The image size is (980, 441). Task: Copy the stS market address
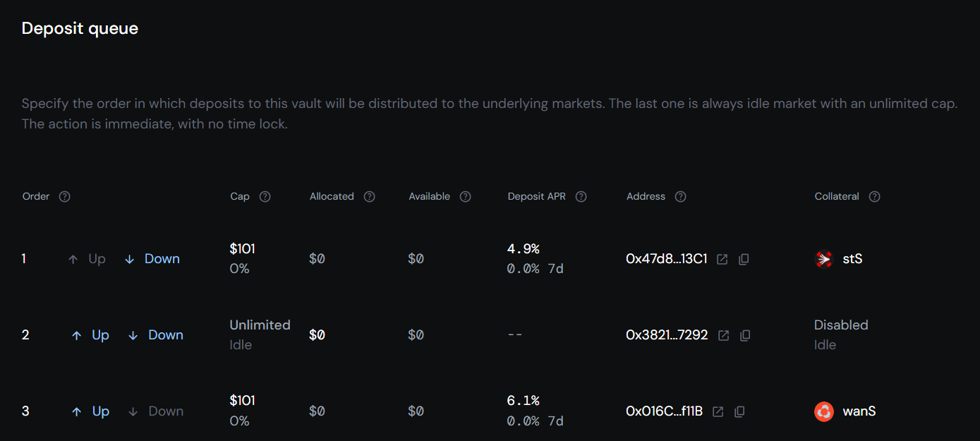click(744, 259)
